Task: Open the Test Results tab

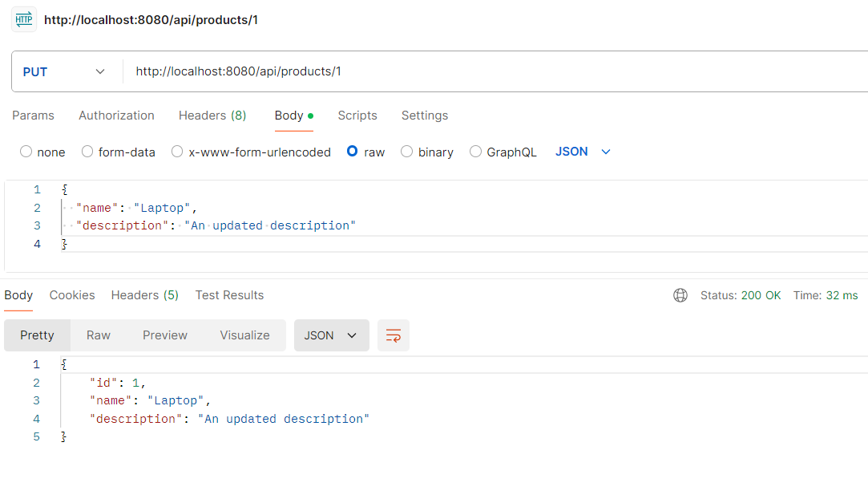Action: (229, 295)
